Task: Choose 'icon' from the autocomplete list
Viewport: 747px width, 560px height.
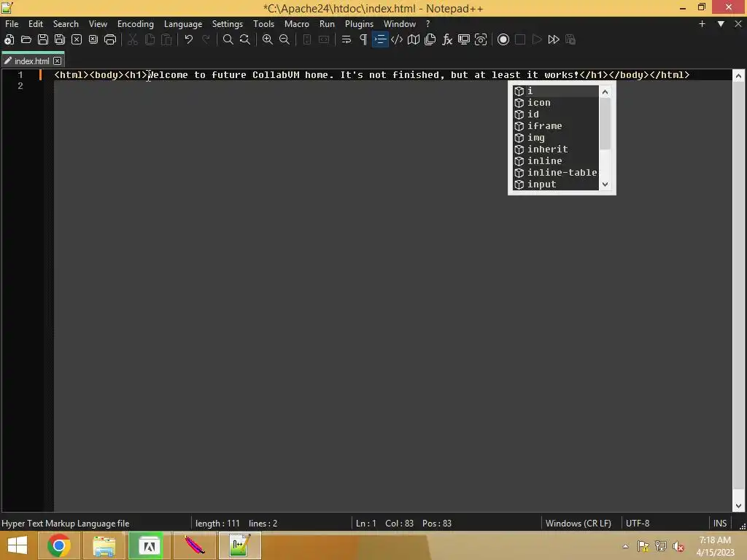Action: coord(555,103)
